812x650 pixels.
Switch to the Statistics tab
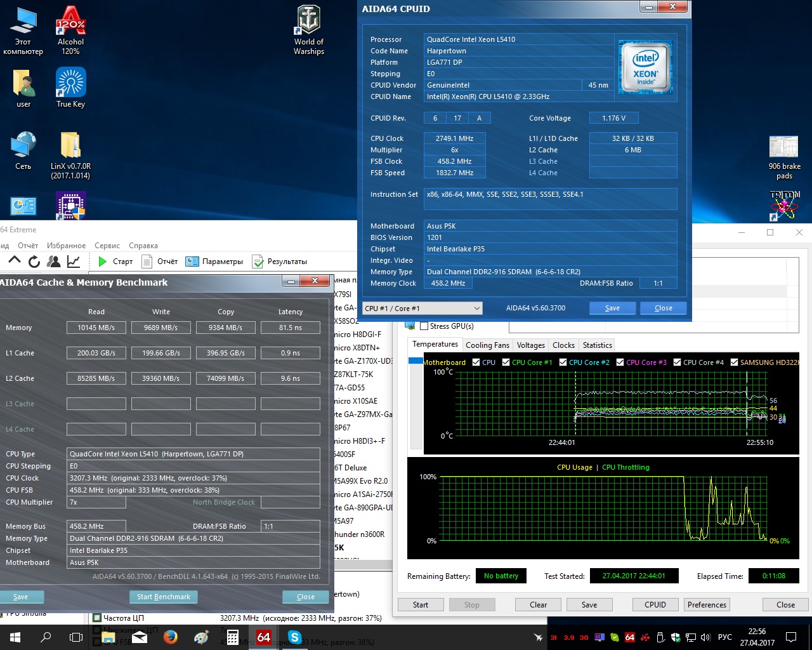tap(598, 345)
